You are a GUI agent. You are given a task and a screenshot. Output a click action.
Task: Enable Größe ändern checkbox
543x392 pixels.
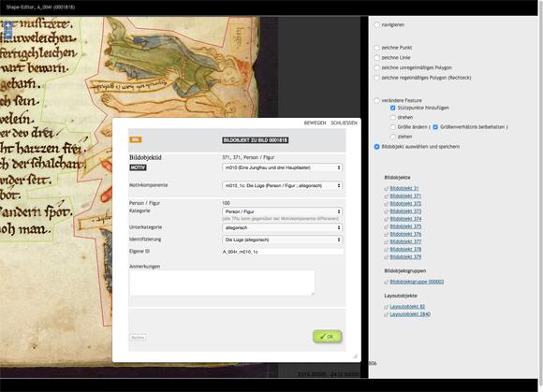click(x=392, y=127)
